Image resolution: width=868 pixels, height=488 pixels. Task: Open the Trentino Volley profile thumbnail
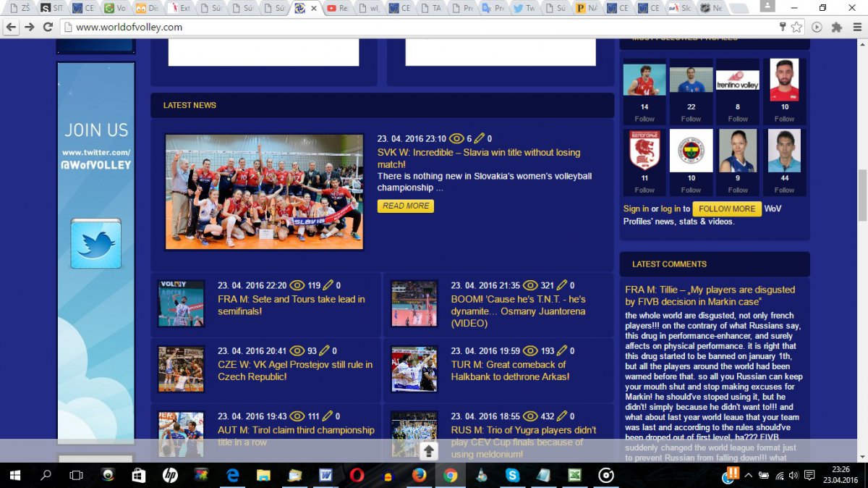(738, 80)
